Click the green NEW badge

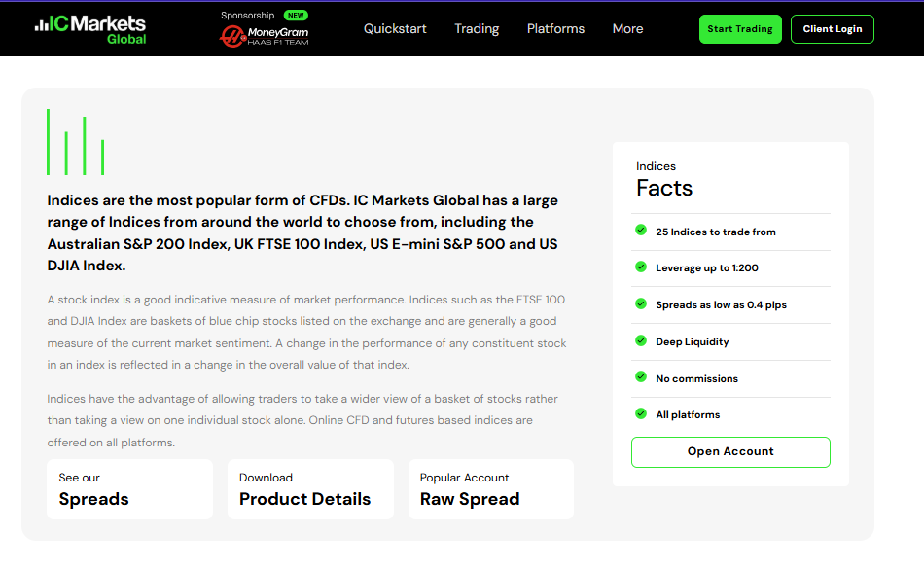pyautogui.click(x=296, y=16)
